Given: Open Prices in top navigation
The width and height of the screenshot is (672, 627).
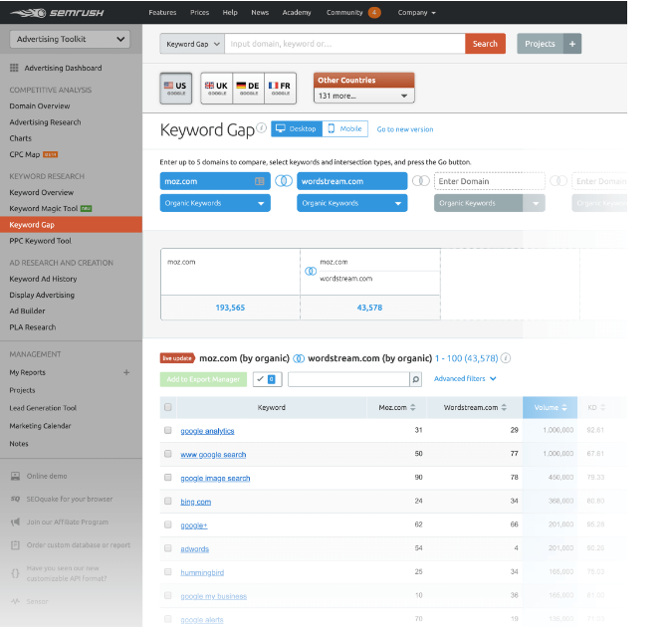Looking at the screenshot, I should pyautogui.click(x=200, y=12).
